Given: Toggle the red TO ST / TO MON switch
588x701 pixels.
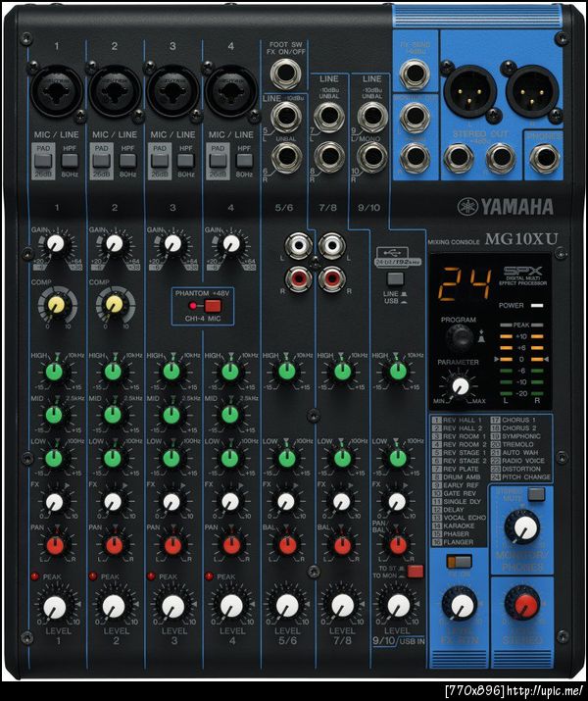Looking at the screenshot, I should coord(416,572).
